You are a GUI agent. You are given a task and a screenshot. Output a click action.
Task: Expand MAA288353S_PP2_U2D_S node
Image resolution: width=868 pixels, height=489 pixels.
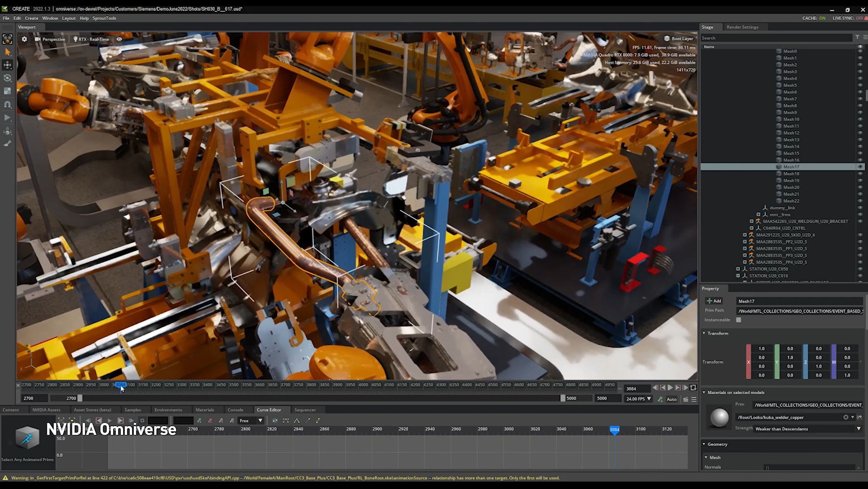[x=745, y=242]
